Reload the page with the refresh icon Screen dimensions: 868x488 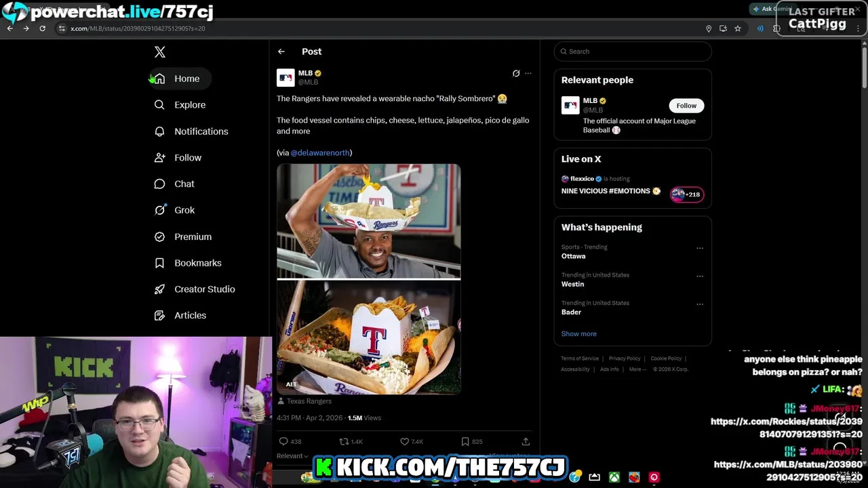[x=42, y=28]
